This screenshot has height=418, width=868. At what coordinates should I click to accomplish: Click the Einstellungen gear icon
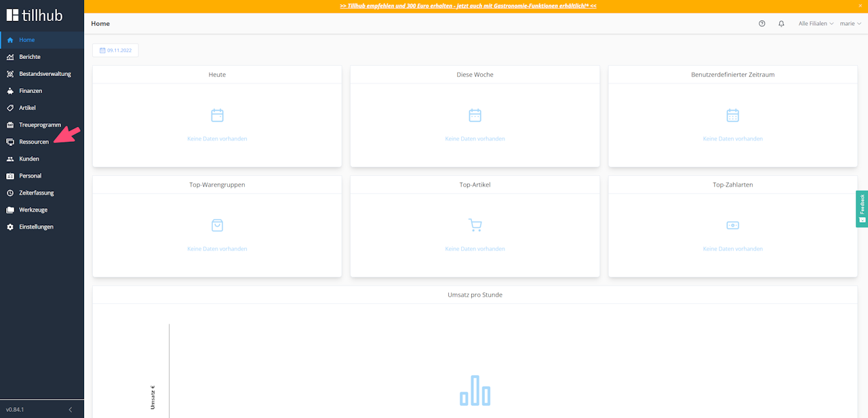click(10, 227)
